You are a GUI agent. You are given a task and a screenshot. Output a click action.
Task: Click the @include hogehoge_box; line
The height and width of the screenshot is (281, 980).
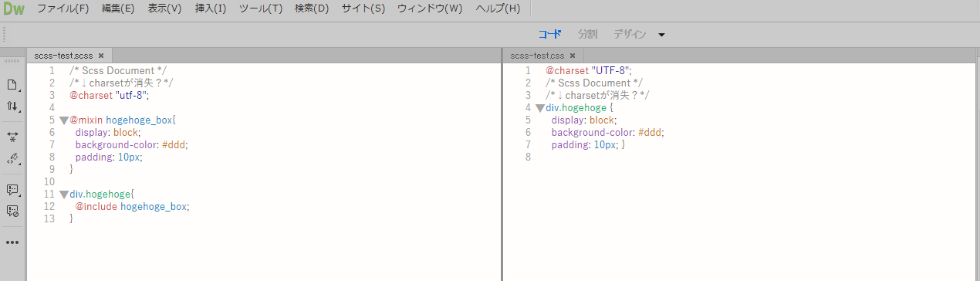132,206
